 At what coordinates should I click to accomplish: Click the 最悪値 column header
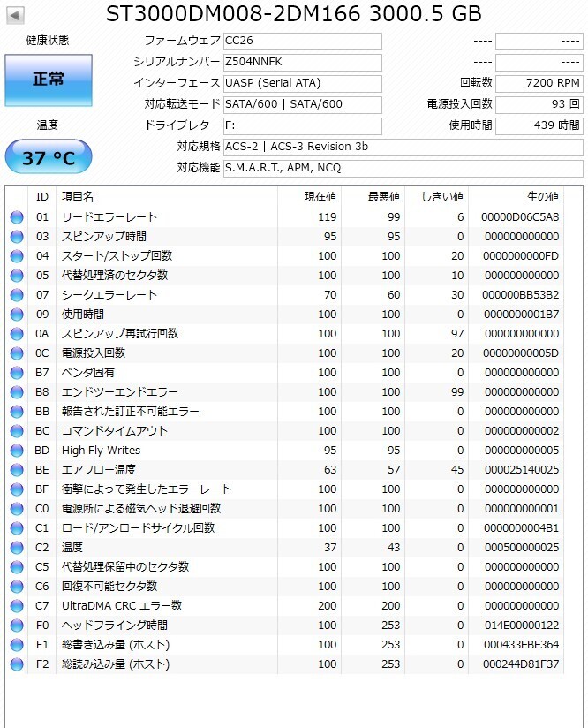[x=373, y=197]
